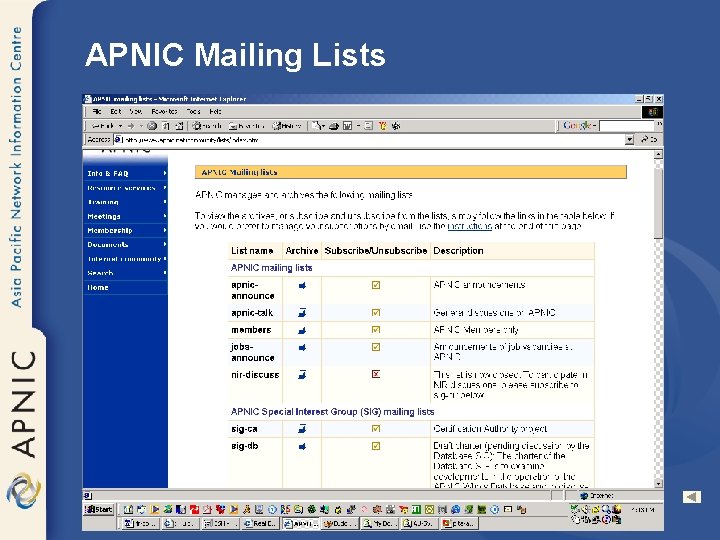Viewport: 720px width, 540px height.
Task: Expand the Training sidebar menu
Action: click(x=125, y=202)
